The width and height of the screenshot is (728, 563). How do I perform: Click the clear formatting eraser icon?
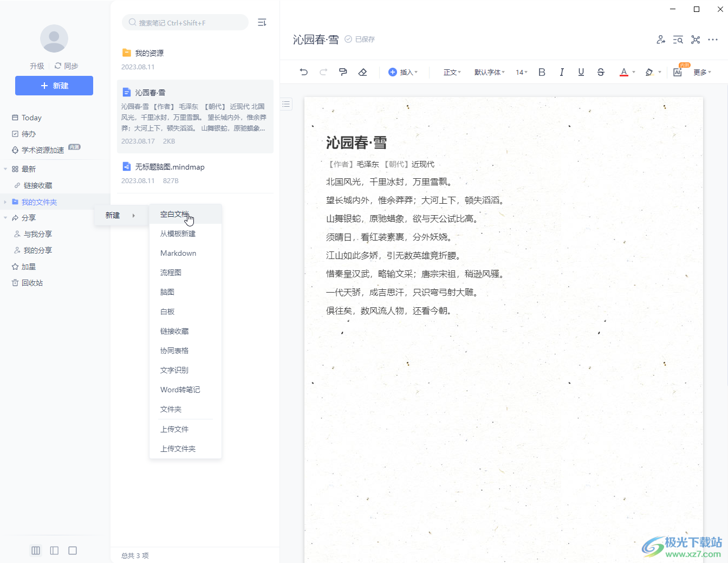363,72
